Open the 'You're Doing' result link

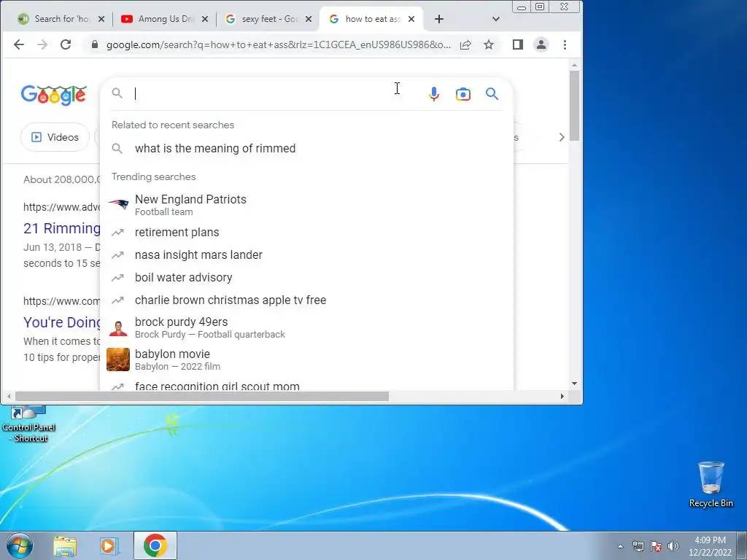62,322
